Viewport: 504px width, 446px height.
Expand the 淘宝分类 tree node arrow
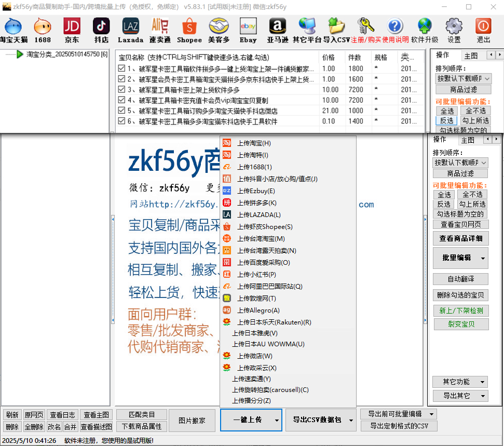click(x=20, y=55)
